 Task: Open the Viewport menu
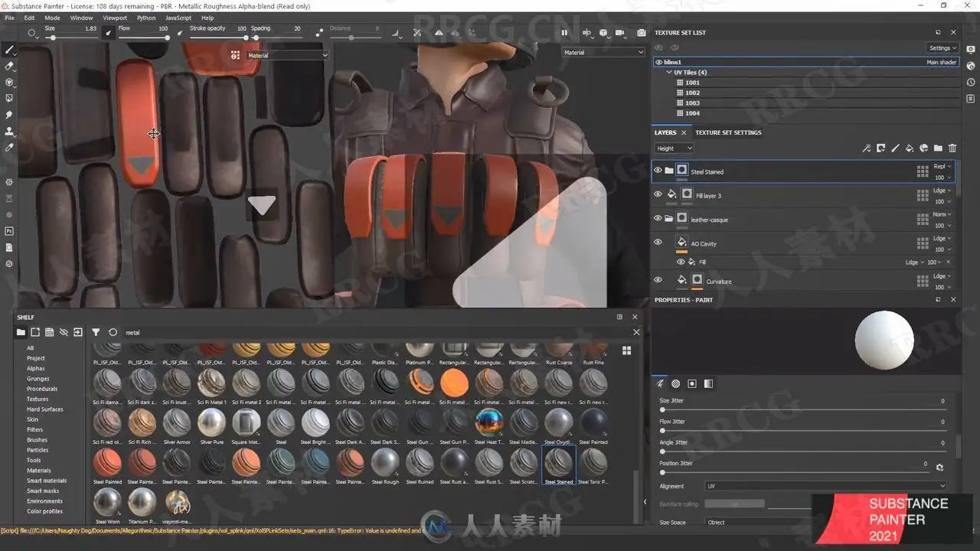pyautogui.click(x=115, y=18)
